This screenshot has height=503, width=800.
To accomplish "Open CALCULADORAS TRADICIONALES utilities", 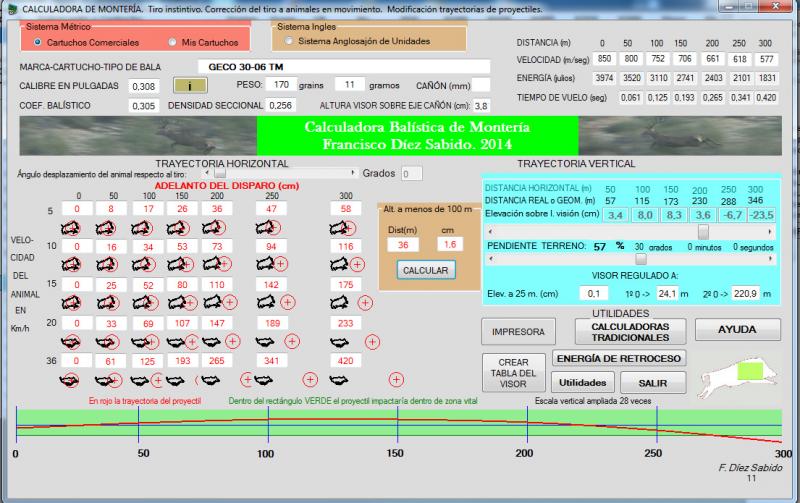I will pos(630,330).
